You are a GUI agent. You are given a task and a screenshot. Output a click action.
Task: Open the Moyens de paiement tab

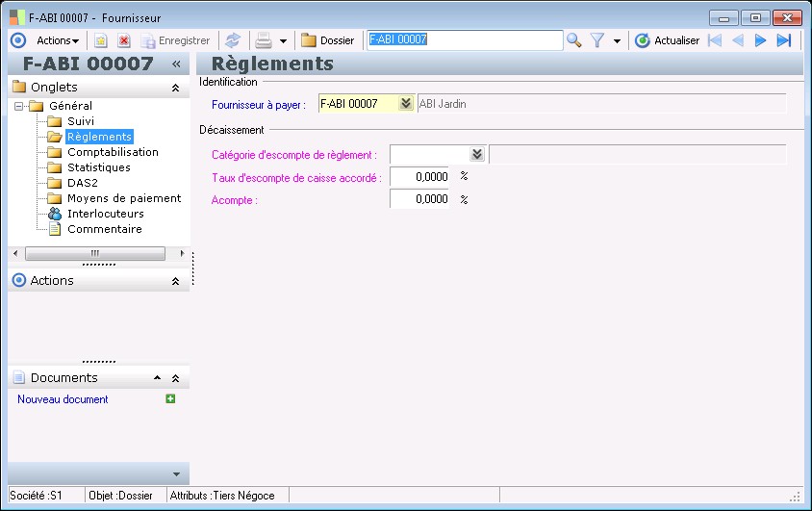coord(124,198)
